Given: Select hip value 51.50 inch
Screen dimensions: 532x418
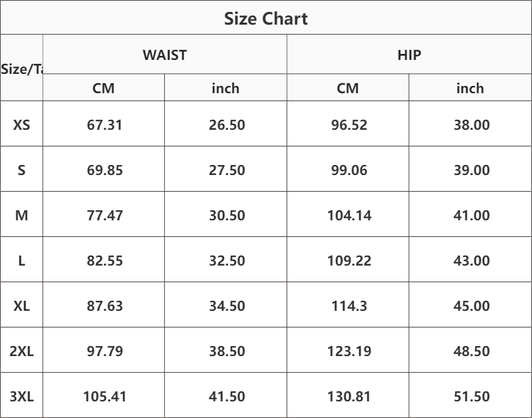Looking at the screenshot, I should tap(471, 396).
